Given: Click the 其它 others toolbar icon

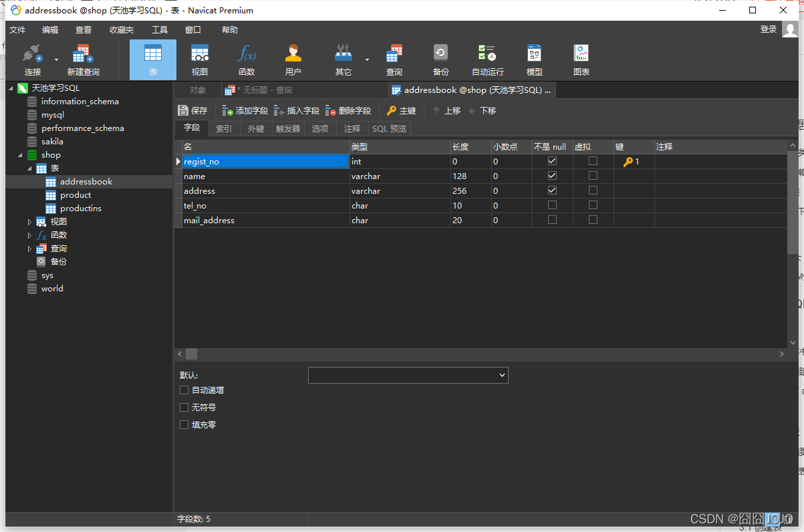Looking at the screenshot, I should [x=344, y=60].
